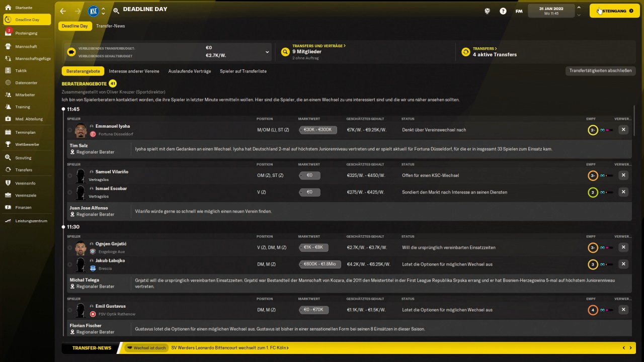Image resolution: width=644 pixels, height=362 pixels.
Task: Open Emmanuel Iyoha player profile
Action: coord(113,126)
